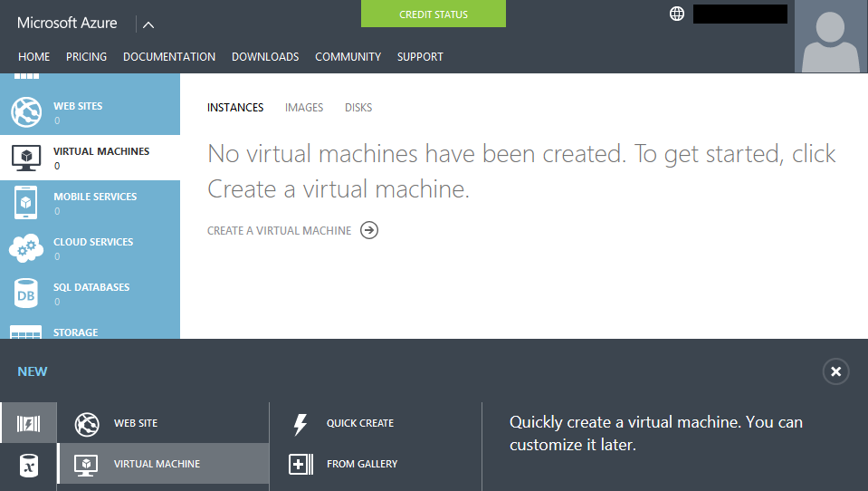Click the Quick Create lightning bolt icon
The height and width of the screenshot is (491, 868).
coord(300,425)
